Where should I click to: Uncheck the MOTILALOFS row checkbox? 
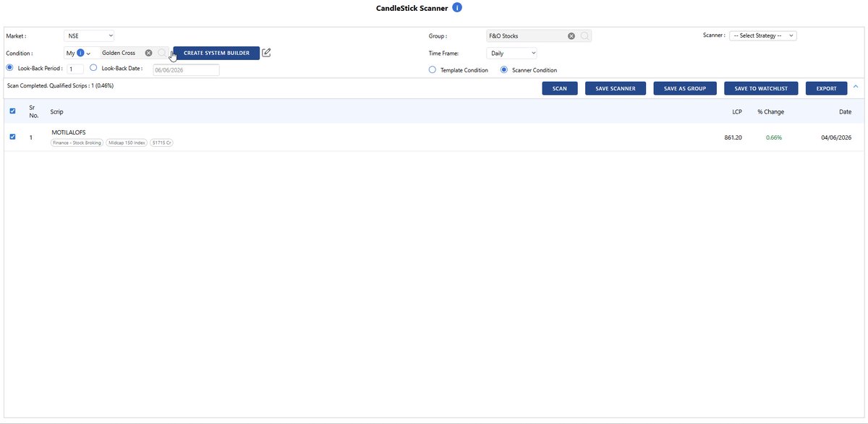(12, 137)
